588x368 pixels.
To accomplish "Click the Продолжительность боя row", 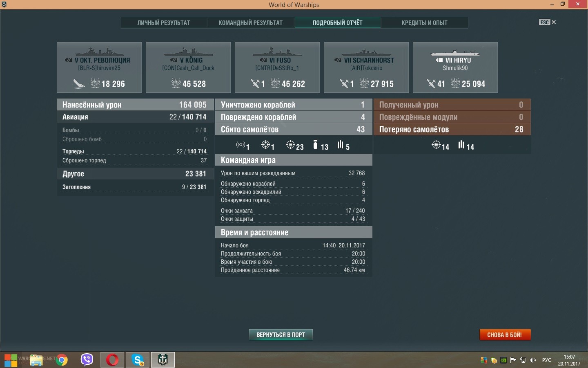I will point(294,254).
